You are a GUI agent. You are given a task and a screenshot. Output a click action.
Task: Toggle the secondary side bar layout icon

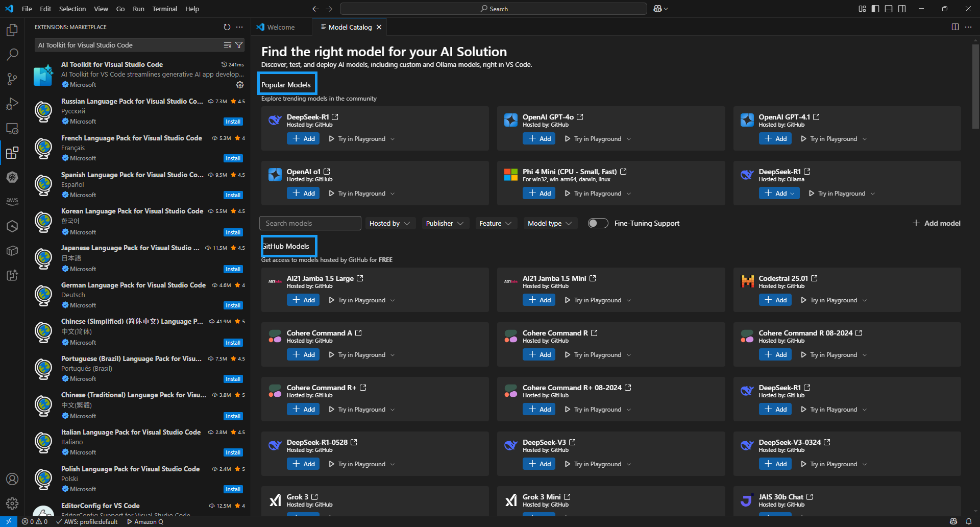(902, 9)
